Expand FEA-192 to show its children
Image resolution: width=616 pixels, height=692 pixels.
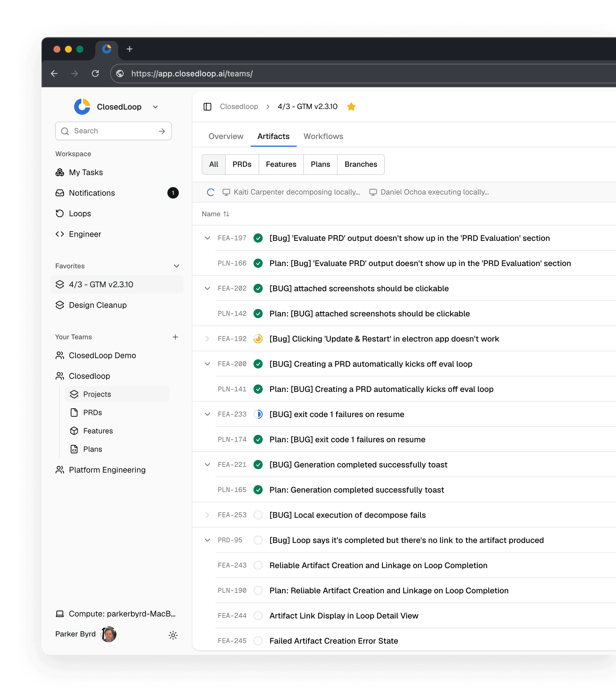click(x=207, y=338)
